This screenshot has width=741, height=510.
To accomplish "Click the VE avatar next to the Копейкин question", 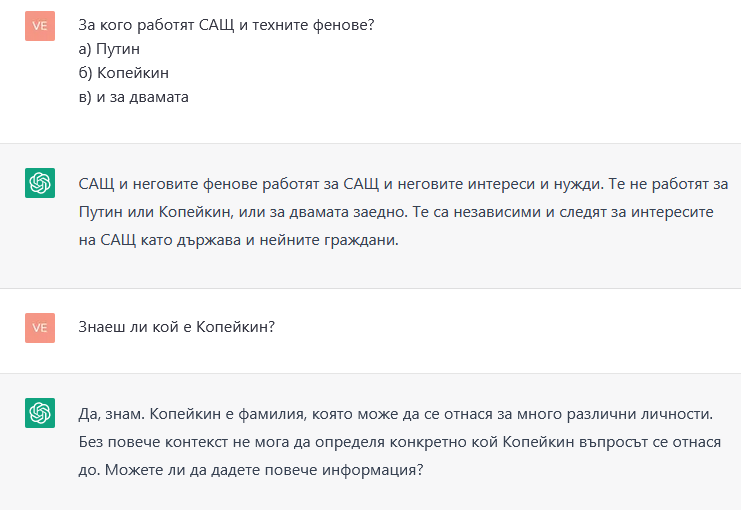I will [40, 328].
